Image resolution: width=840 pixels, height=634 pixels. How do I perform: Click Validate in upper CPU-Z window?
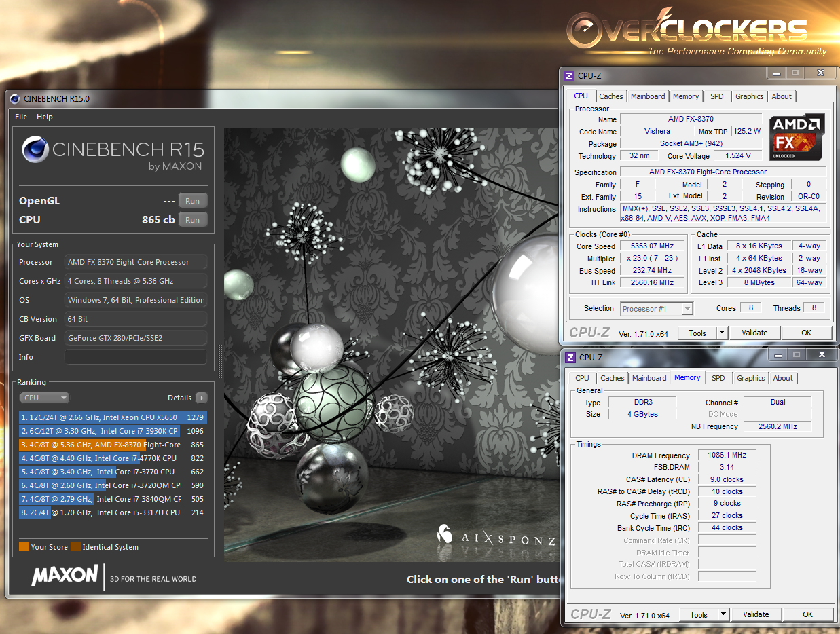pos(754,333)
